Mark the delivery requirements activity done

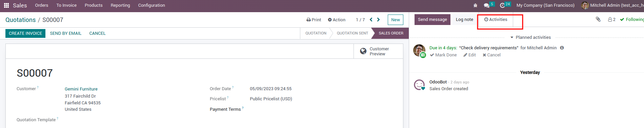click(x=443, y=55)
